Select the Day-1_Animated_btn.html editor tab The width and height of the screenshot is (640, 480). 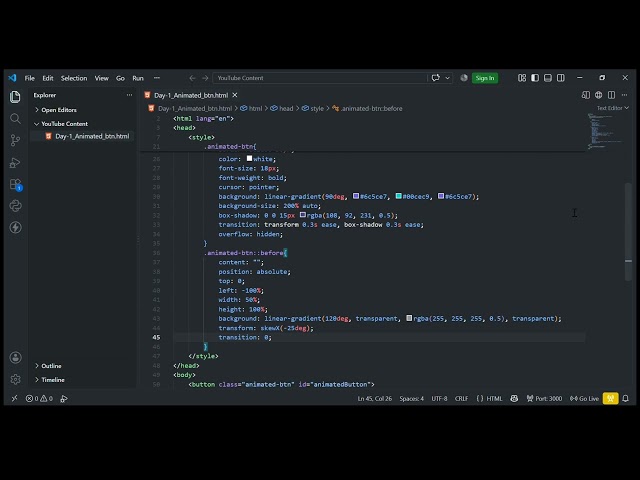click(191, 95)
